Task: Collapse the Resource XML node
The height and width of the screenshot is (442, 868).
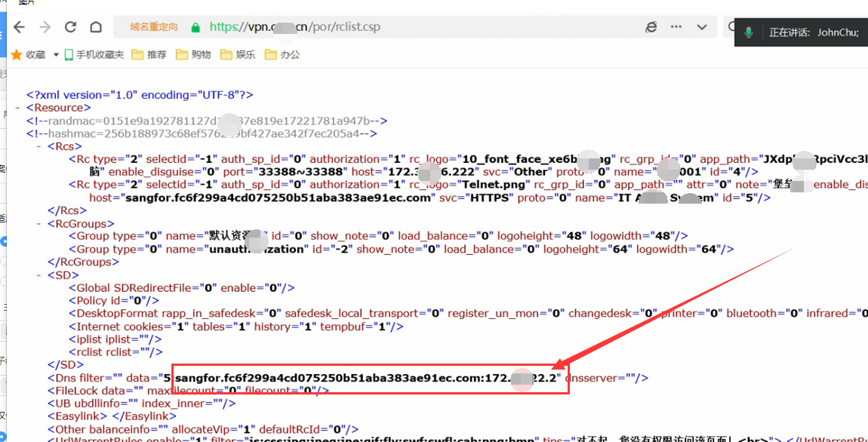Action: tap(18, 108)
